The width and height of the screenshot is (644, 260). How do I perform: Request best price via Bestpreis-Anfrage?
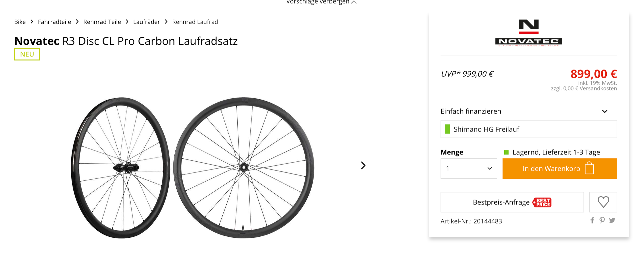(501, 202)
